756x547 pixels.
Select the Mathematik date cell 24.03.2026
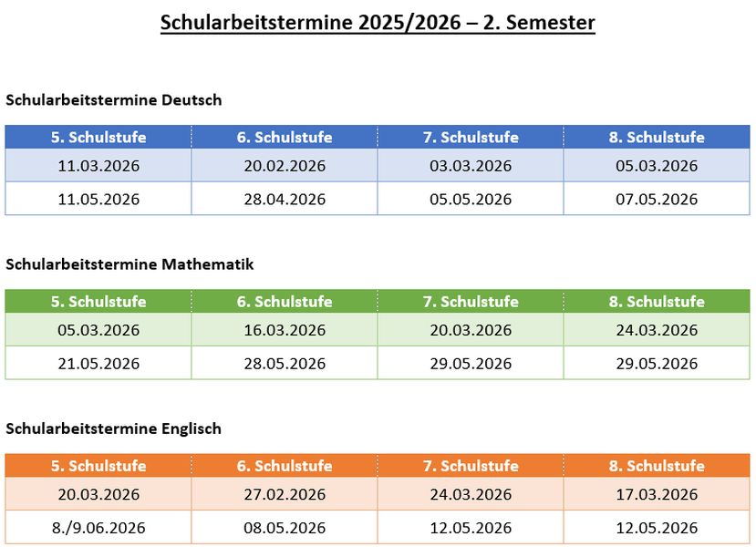click(x=657, y=330)
